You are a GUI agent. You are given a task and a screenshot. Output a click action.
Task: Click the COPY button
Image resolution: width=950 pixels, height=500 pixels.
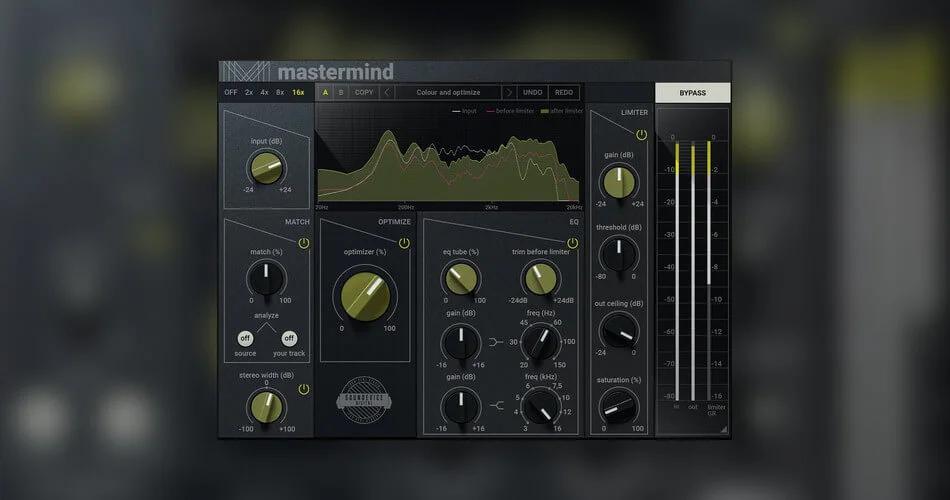pyautogui.click(x=364, y=92)
